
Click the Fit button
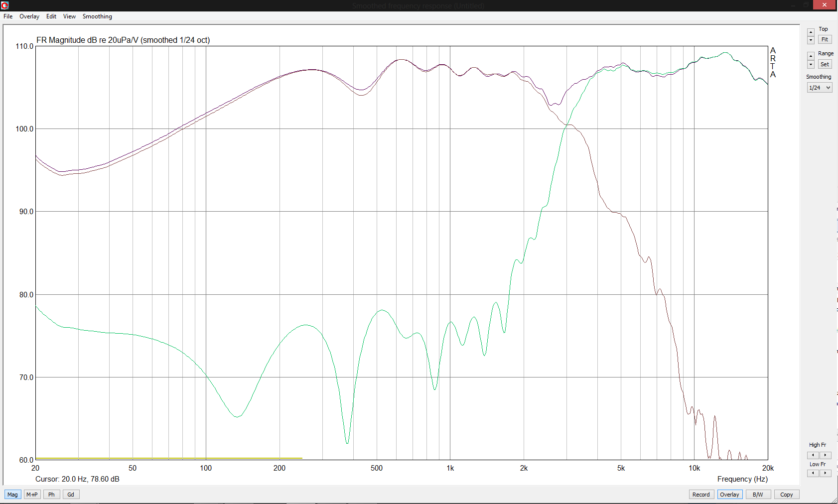point(825,40)
